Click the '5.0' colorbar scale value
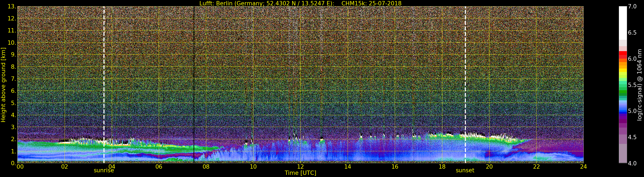 click(632, 111)
